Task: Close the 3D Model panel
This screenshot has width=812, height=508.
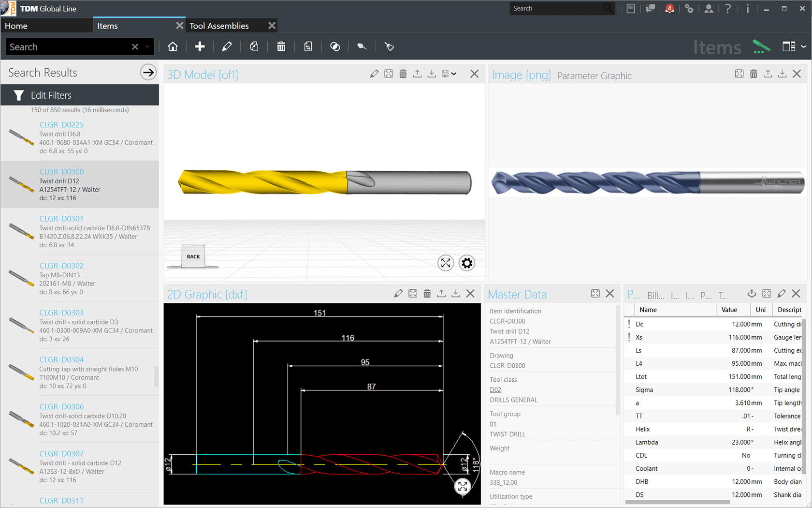Action: click(474, 74)
